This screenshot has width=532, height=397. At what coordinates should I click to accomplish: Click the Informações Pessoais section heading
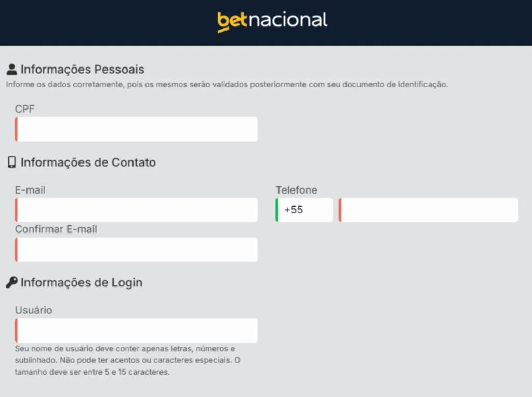point(82,69)
